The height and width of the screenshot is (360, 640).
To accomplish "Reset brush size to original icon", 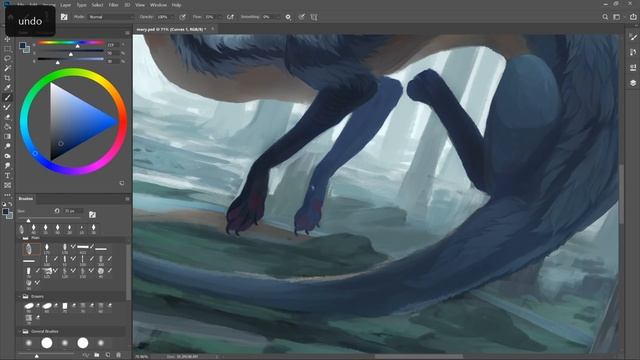I will (57, 211).
